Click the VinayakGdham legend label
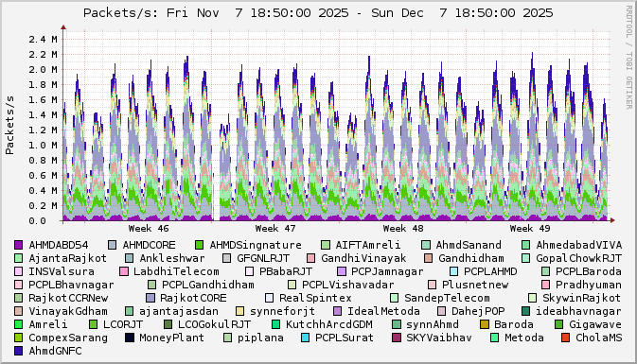Image resolution: width=637 pixels, height=364 pixels. click(68, 311)
